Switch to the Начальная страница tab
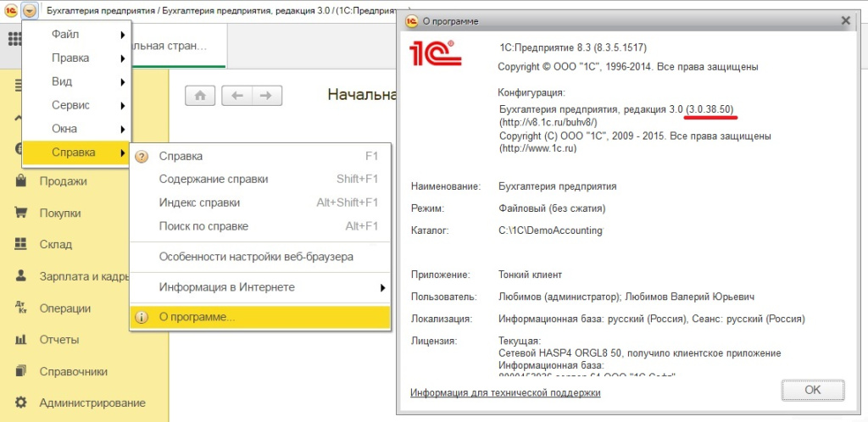This screenshot has height=422, width=868. point(178,47)
